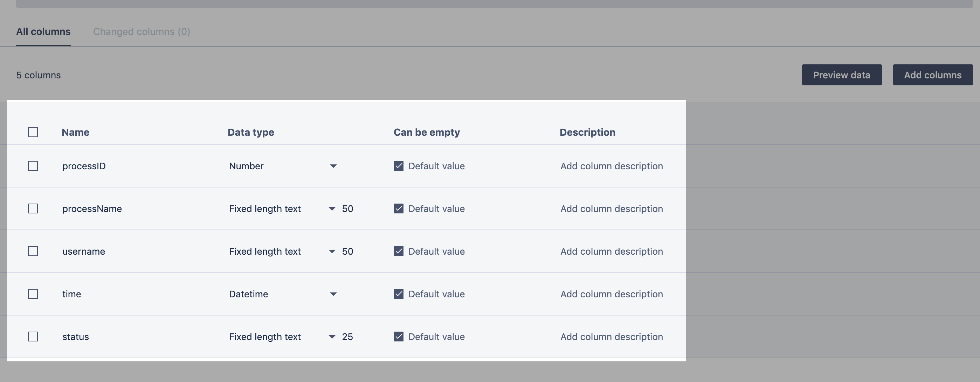Click the status column name

tap(76, 337)
